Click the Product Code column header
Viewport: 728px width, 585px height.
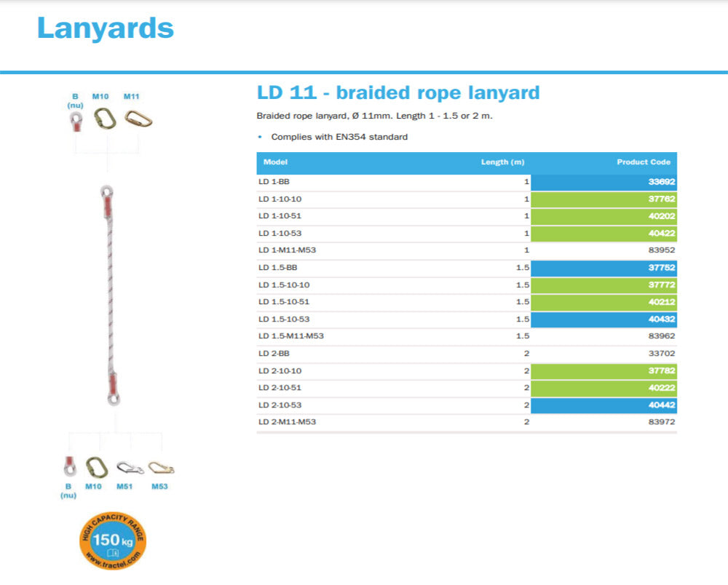pyautogui.click(x=643, y=162)
